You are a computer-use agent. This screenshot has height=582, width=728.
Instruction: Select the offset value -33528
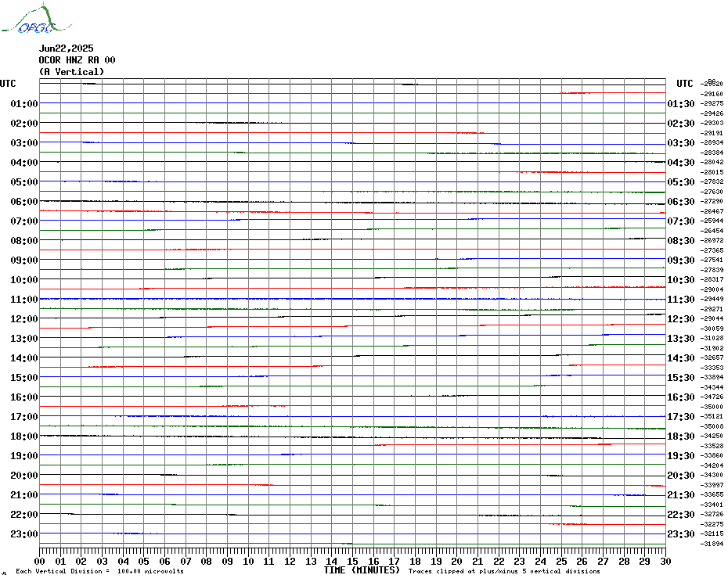click(x=712, y=446)
